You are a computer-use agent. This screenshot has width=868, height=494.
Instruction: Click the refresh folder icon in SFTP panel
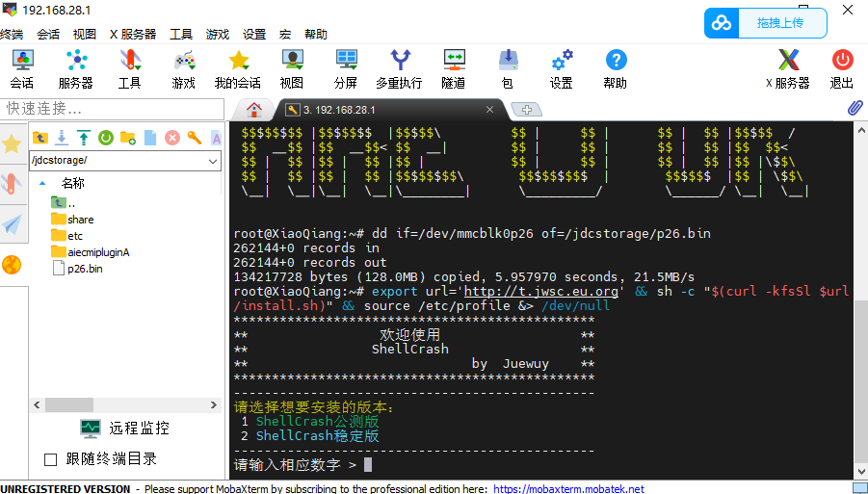[x=106, y=138]
